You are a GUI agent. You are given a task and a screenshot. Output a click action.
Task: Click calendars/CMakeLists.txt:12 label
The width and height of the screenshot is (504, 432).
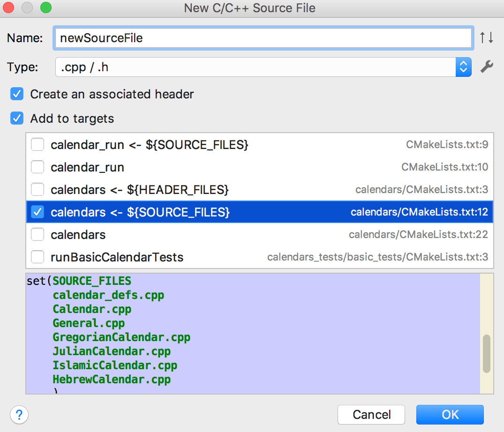point(420,212)
